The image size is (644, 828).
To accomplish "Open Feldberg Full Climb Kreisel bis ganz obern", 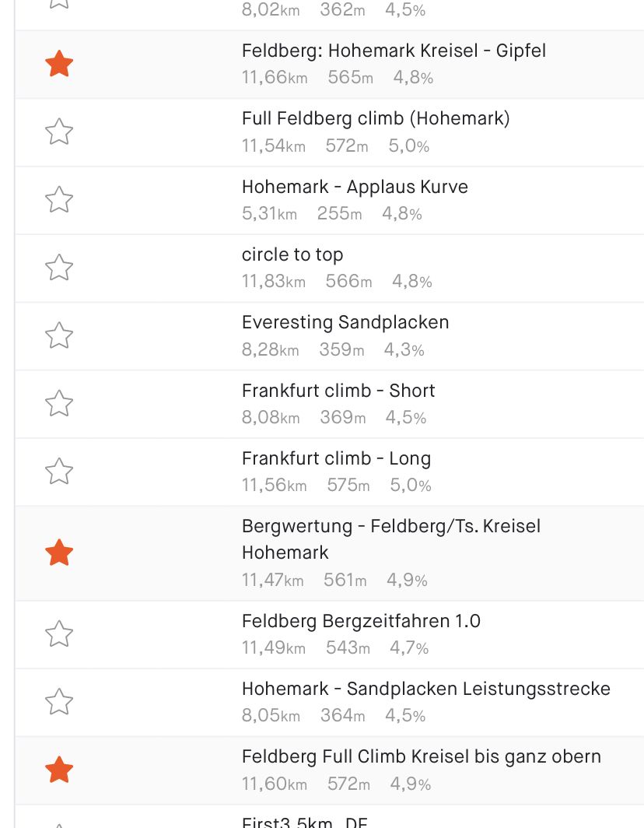I will [x=421, y=756].
